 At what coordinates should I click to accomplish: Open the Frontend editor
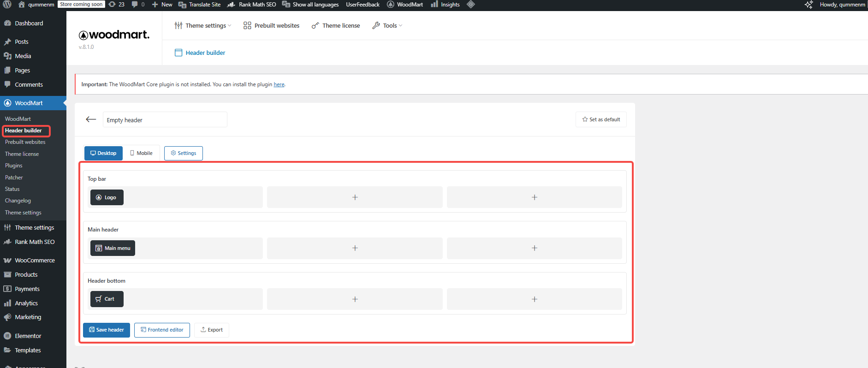click(162, 330)
